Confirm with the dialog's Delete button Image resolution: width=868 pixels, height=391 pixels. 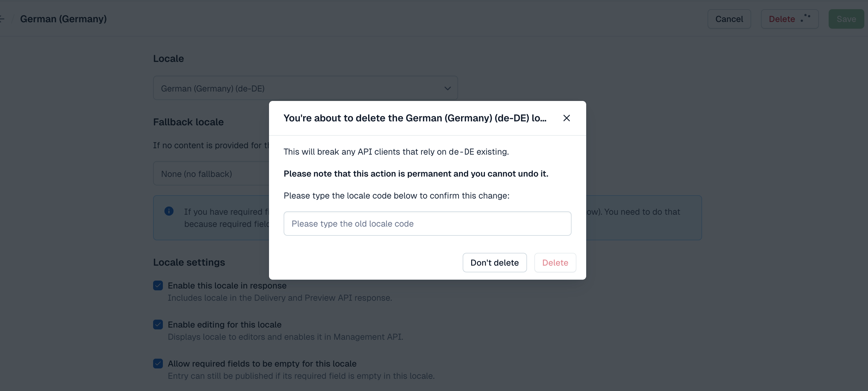click(x=555, y=263)
